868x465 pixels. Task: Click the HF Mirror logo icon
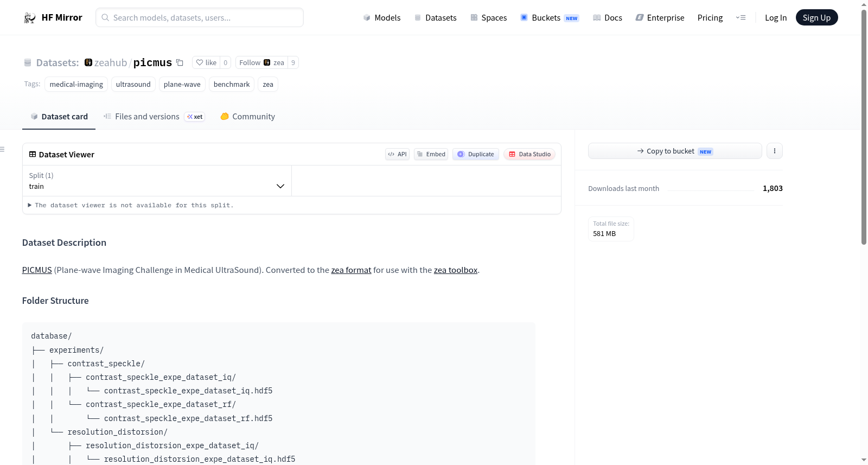tap(30, 18)
